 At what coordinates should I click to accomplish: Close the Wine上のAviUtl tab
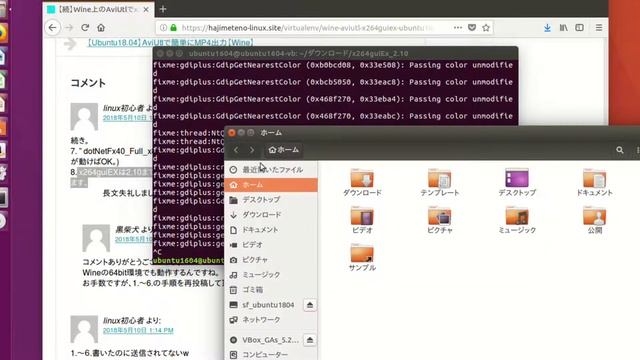pyautogui.click(x=146, y=9)
